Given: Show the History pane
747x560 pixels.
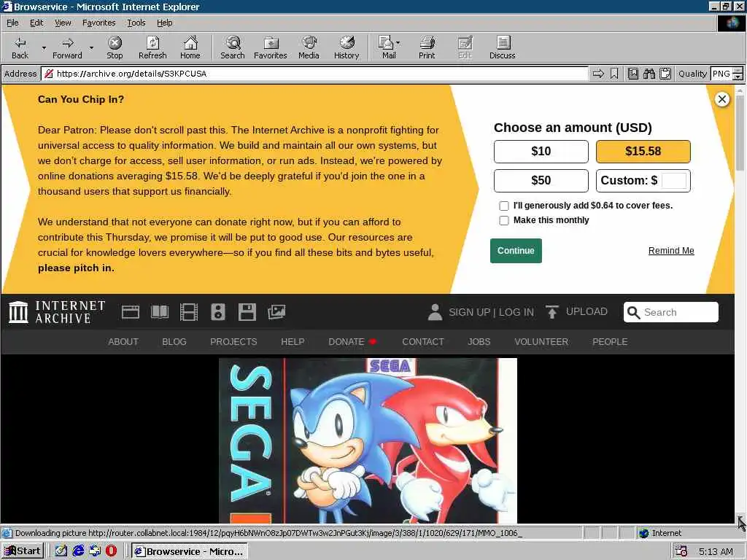Looking at the screenshot, I should (347, 47).
